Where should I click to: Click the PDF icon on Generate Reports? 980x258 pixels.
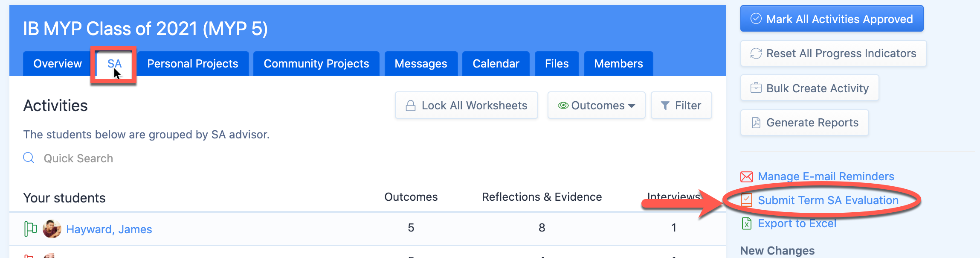pos(756,123)
